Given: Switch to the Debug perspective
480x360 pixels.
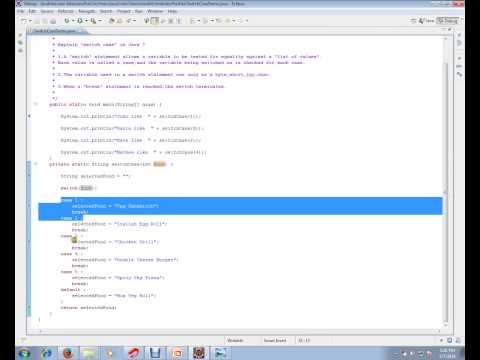Looking at the screenshot, I should pos(448,21).
